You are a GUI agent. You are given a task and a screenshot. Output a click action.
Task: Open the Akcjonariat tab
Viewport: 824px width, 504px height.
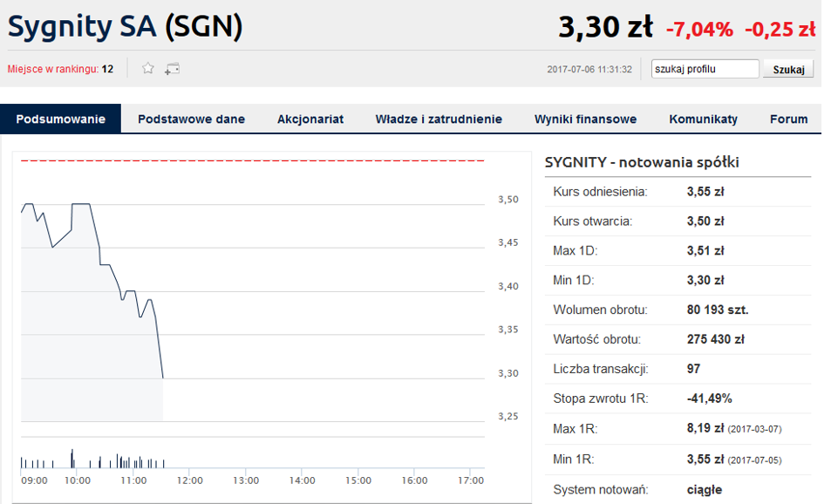point(310,119)
